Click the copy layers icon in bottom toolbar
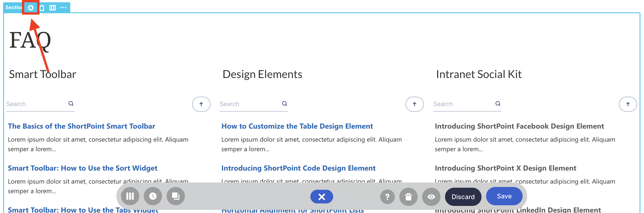The image size is (644, 213). (176, 196)
